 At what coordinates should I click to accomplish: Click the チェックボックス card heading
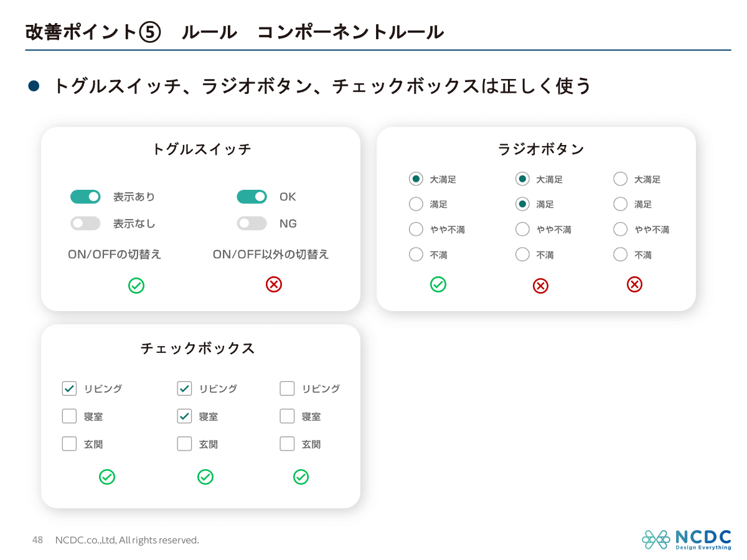click(x=198, y=348)
